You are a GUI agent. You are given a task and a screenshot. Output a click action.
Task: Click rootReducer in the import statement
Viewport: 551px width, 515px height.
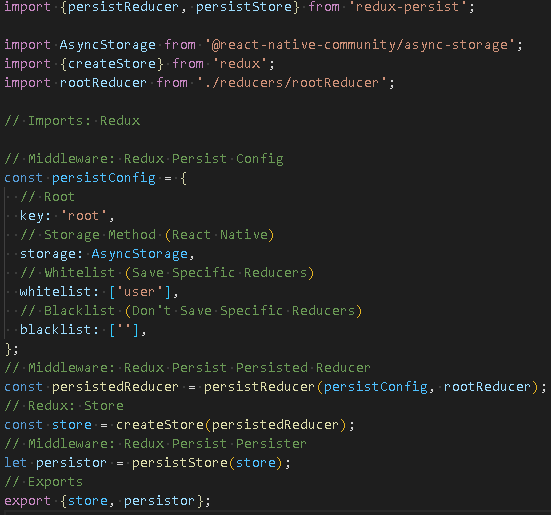point(103,83)
